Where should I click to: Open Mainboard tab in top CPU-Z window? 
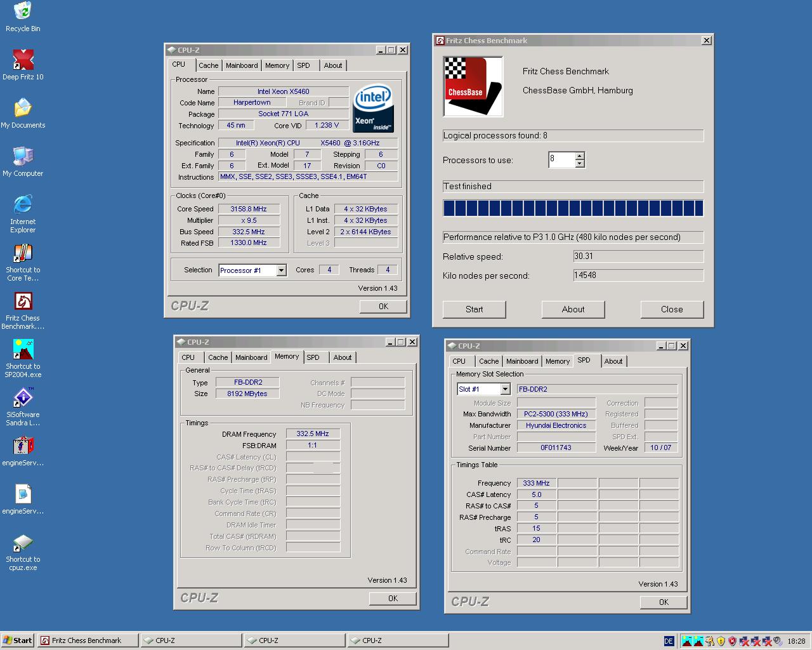[x=242, y=65]
